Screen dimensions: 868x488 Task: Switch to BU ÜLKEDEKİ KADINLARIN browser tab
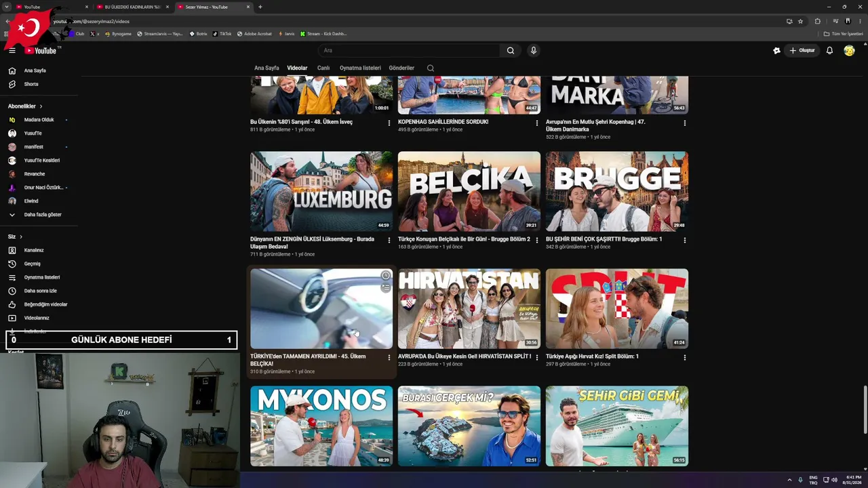(132, 7)
